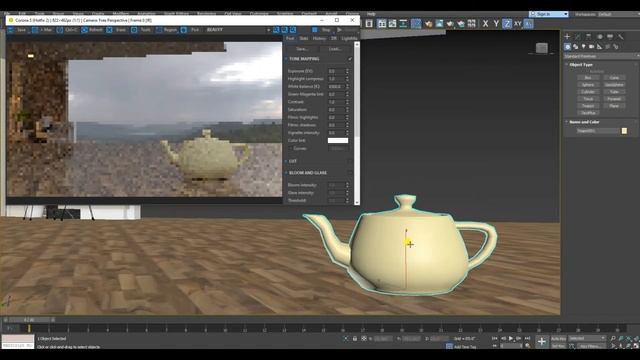Click Erase in the Corona VFB toolbar

[117, 30]
